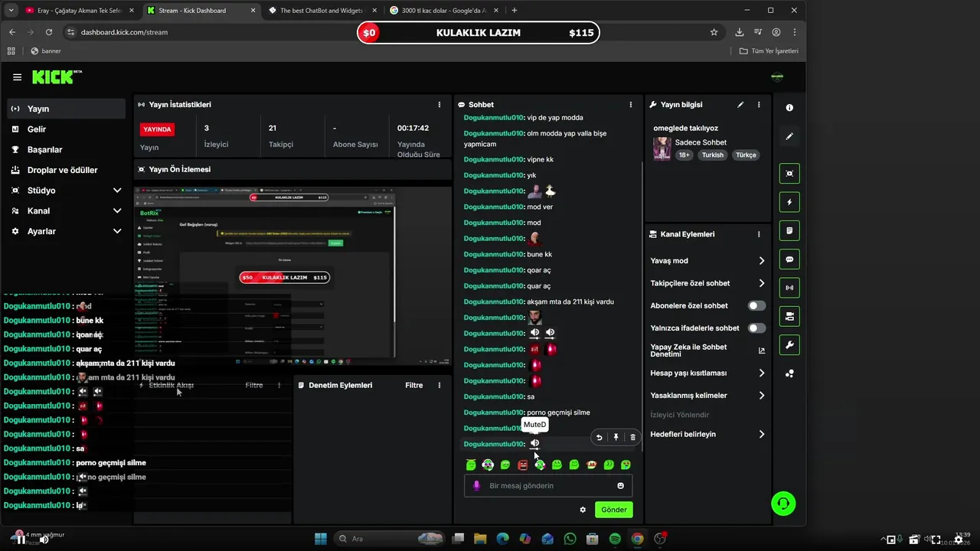The height and width of the screenshot is (551, 980).
Task: Delete the hovered chat message
Action: coord(632,437)
